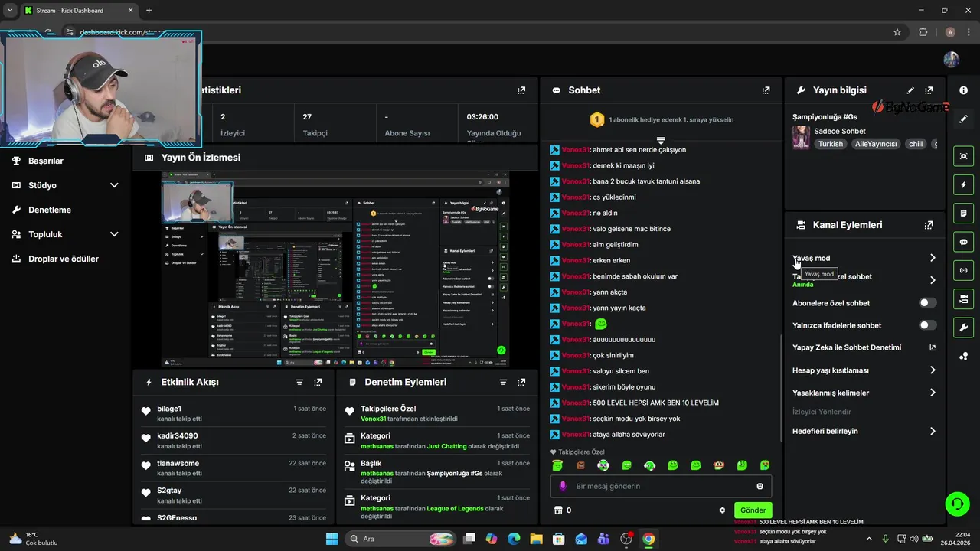Screen dimensions: 980x551
Task: Click the Sadece Sohbet category thumbnail
Action: (801, 138)
